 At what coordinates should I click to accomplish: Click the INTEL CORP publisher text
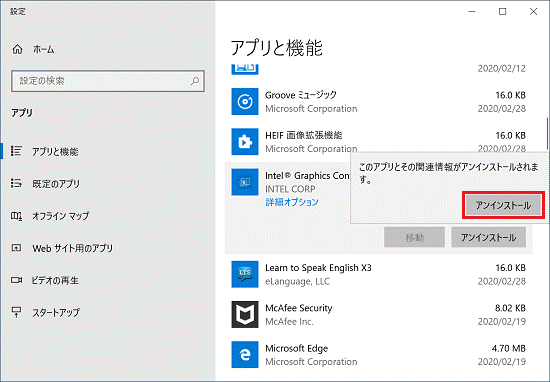(x=290, y=189)
